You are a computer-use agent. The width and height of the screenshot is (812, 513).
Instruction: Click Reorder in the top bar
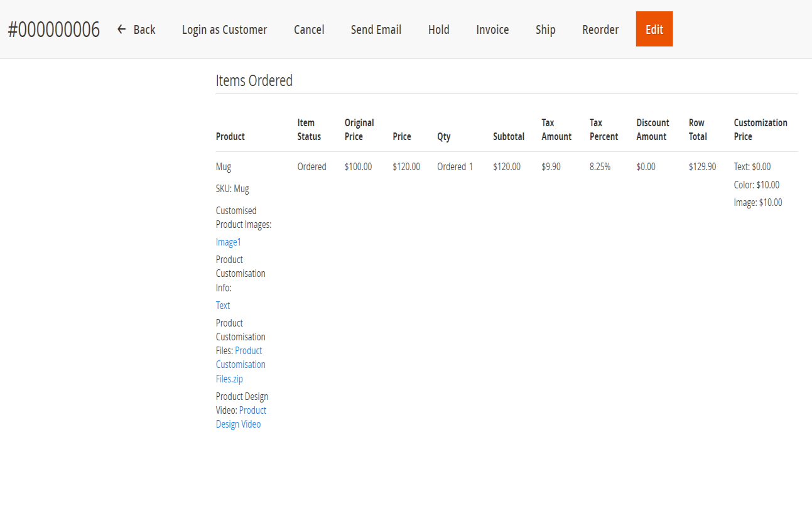(600, 30)
